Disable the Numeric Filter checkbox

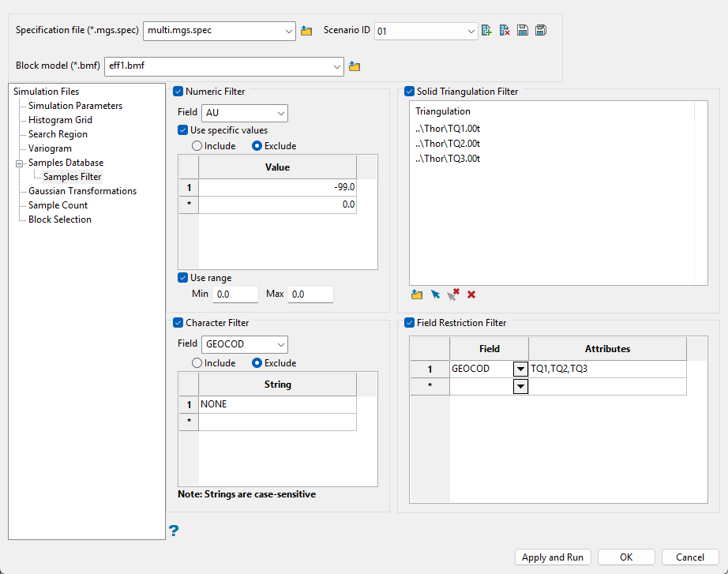(x=178, y=92)
